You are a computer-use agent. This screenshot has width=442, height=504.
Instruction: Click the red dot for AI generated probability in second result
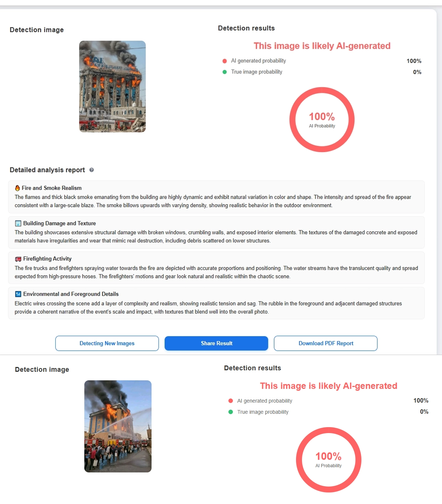pyautogui.click(x=231, y=401)
